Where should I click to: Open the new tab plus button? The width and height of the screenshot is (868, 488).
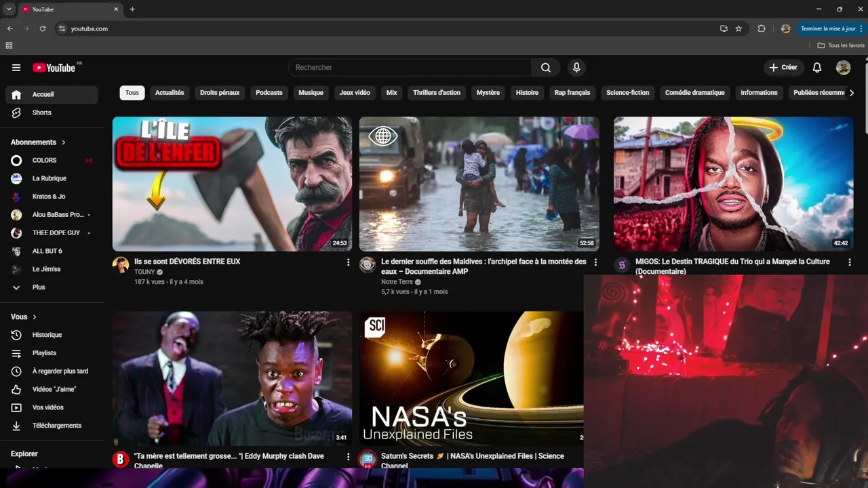click(x=132, y=9)
